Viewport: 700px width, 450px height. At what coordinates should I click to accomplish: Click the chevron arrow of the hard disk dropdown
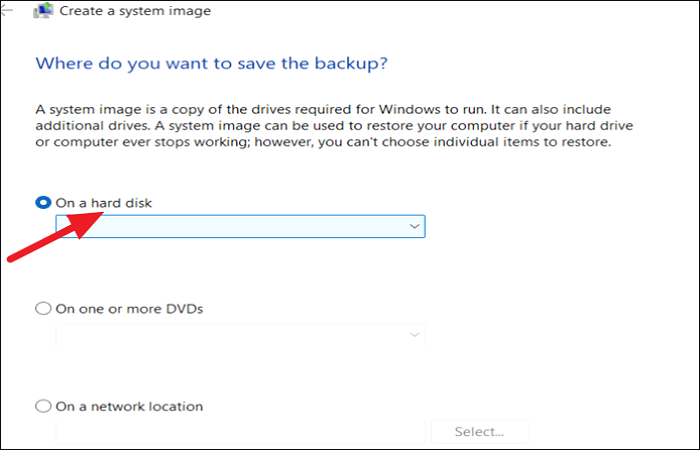click(414, 227)
